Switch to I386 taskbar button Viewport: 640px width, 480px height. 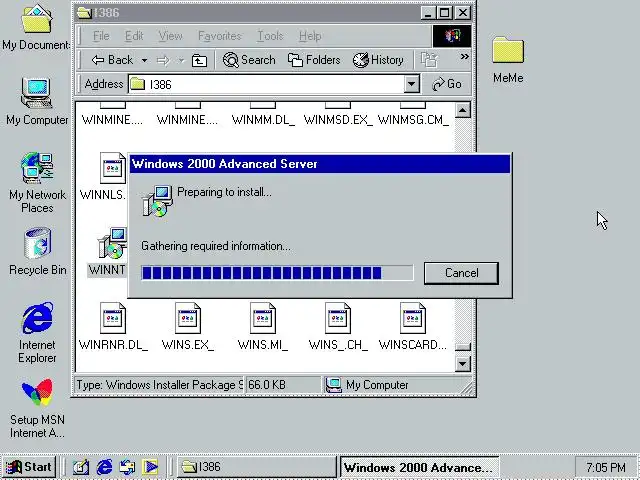coord(256,467)
